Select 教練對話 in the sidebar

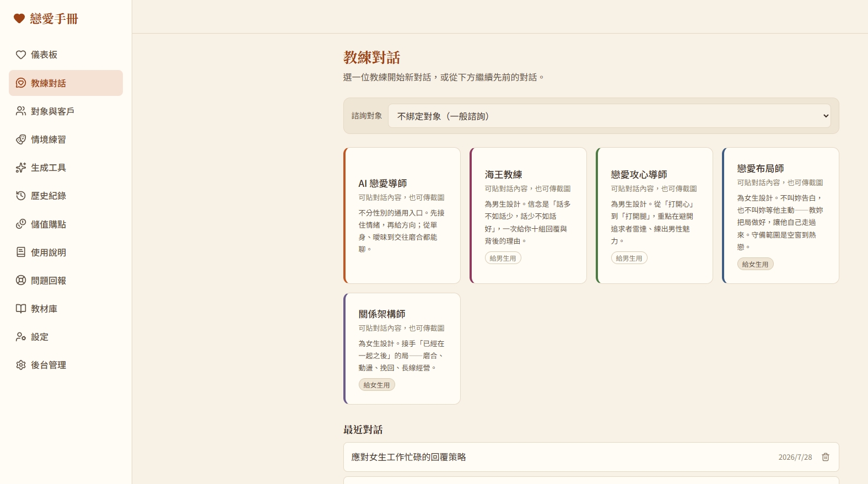click(66, 83)
